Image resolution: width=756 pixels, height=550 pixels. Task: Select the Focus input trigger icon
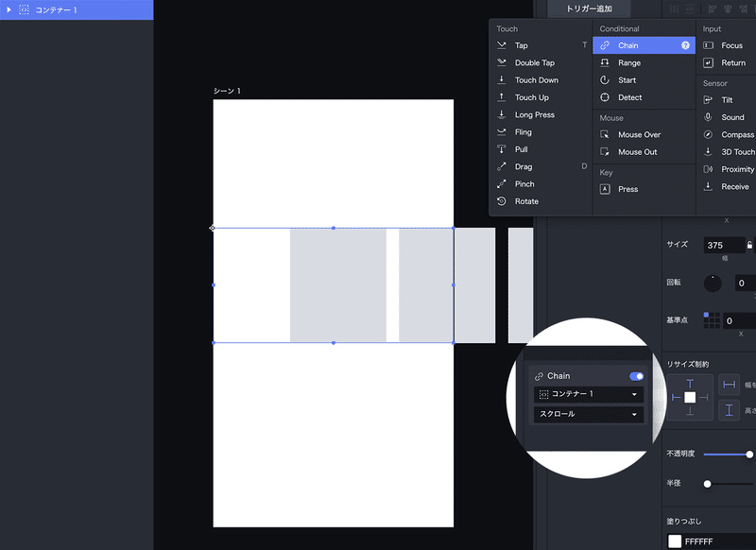click(708, 45)
